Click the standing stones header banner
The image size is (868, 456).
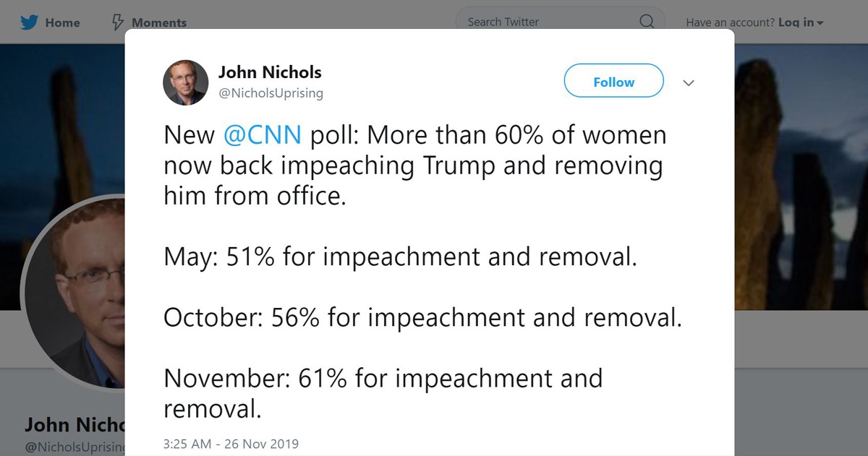coord(796,181)
